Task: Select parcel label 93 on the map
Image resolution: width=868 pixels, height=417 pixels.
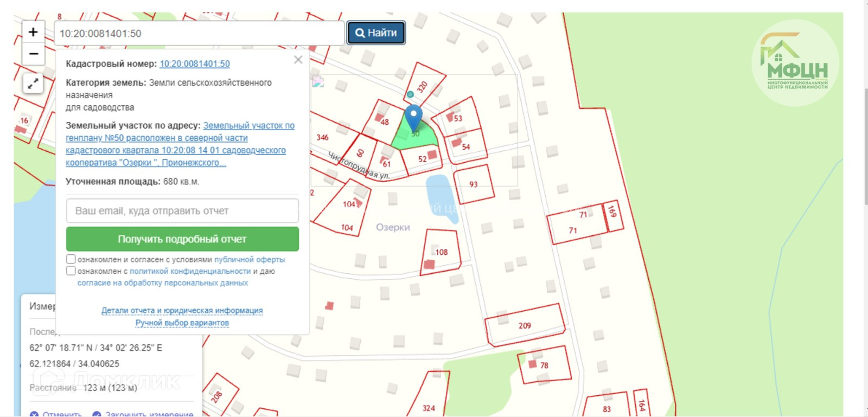Action: tap(474, 184)
